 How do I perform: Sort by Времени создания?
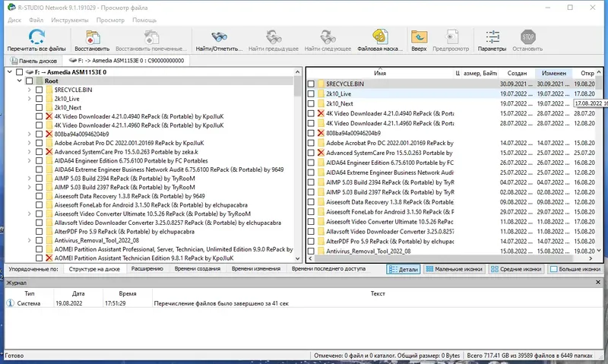tap(198, 269)
